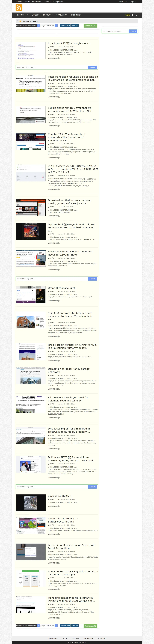Dislike the 1337x torrents article
The height and width of the screenshot is (644, 154).
52,207
